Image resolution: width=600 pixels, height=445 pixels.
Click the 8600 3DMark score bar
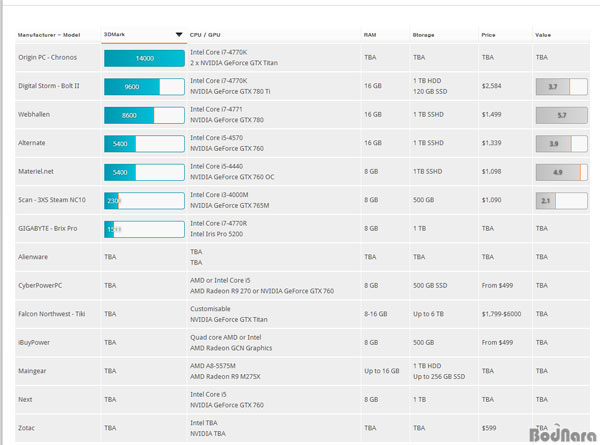[144, 115]
